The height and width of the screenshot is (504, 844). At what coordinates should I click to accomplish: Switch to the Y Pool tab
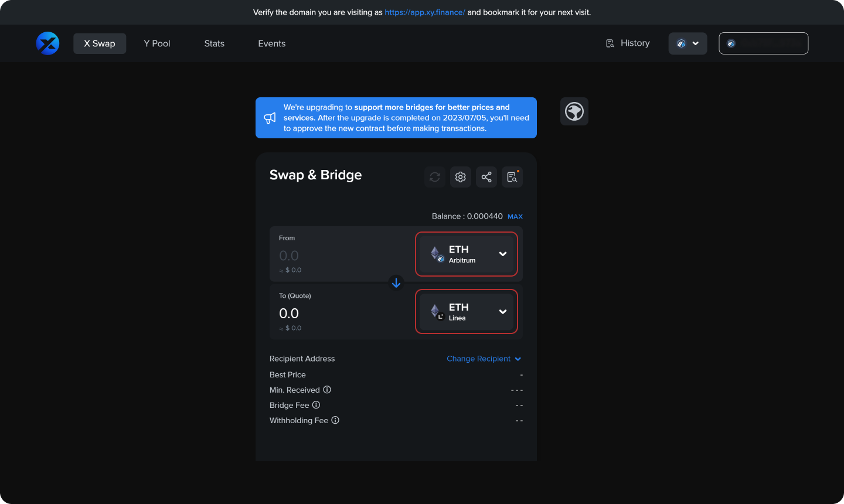pyautogui.click(x=157, y=43)
